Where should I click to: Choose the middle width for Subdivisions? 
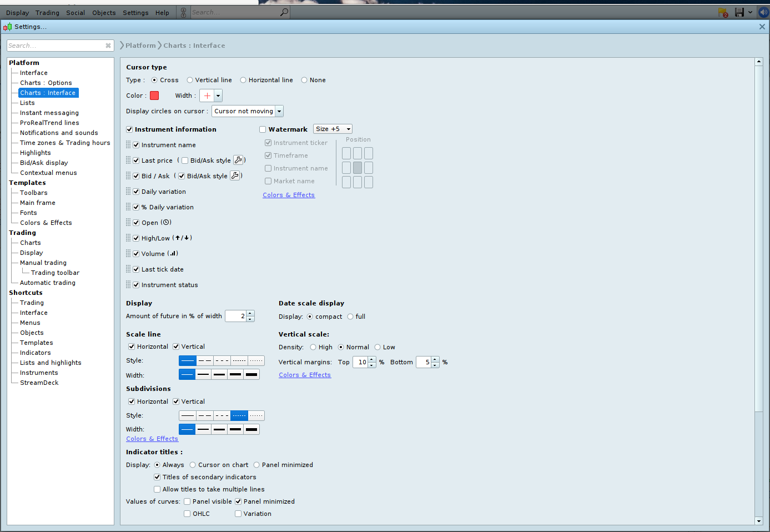219,429
